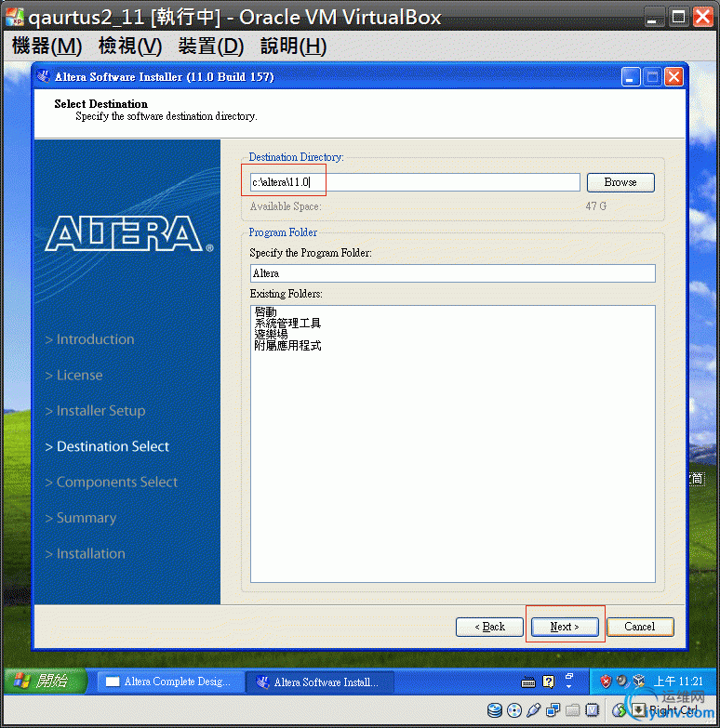
Task: Click the language bar restore icon
Action: click(x=569, y=676)
